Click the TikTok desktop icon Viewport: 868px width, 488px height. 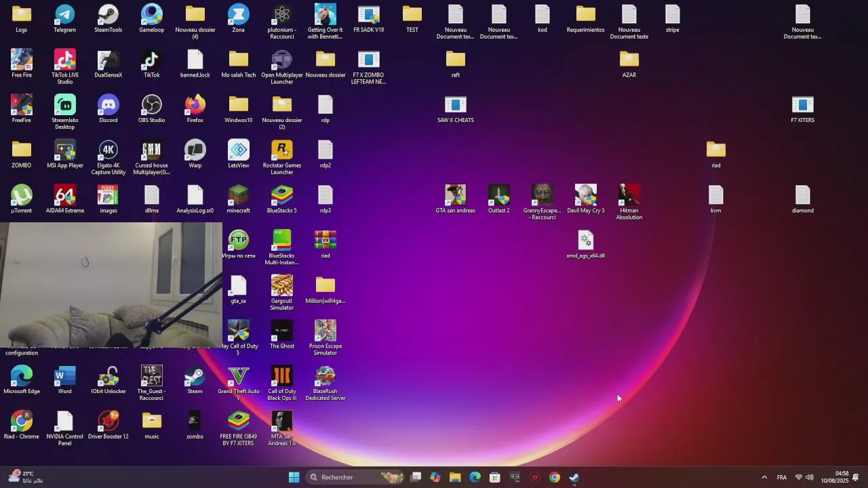(x=152, y=64)
